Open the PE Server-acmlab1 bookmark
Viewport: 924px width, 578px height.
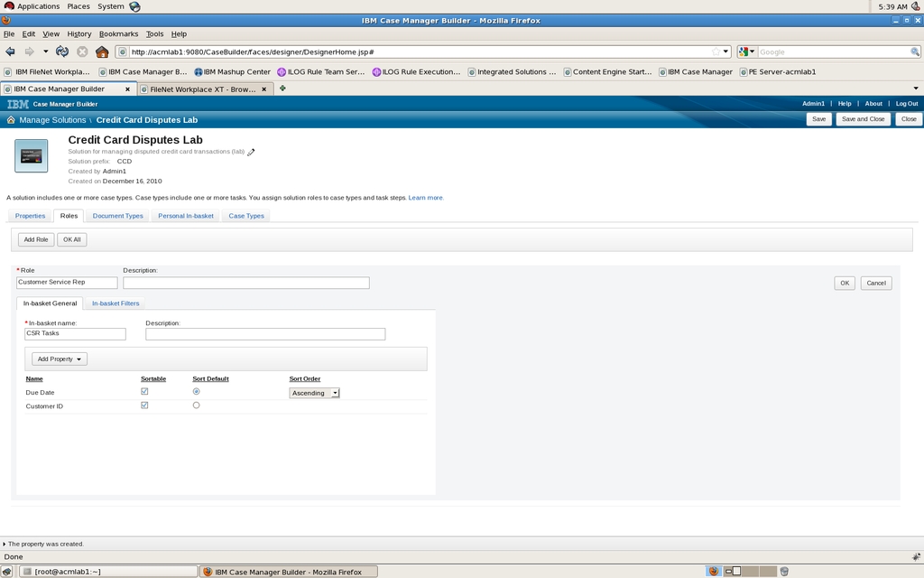[x=778, y=72]
